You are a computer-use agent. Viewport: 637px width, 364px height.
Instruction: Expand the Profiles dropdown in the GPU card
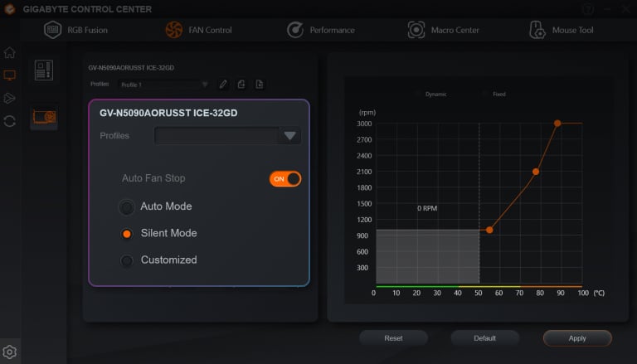pos(289,136)
